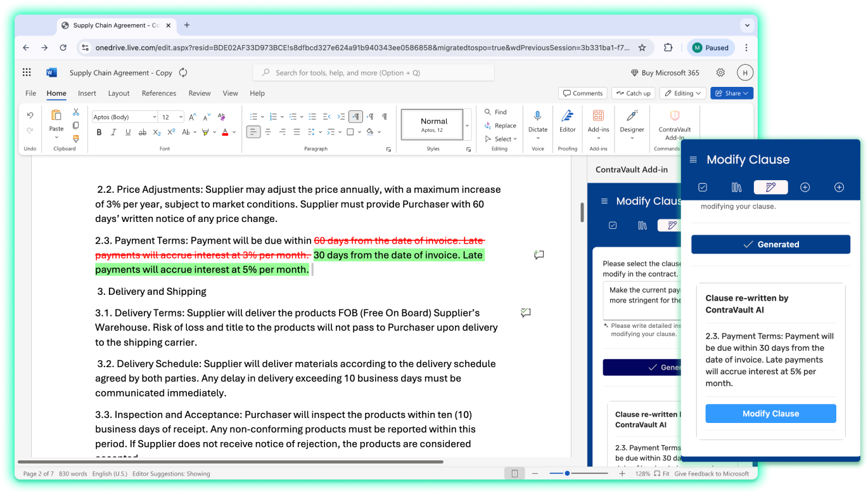The image size is (868, 494).
Task: Toggle show paragraph marks pilcrow
Action: tap(385, 117)
